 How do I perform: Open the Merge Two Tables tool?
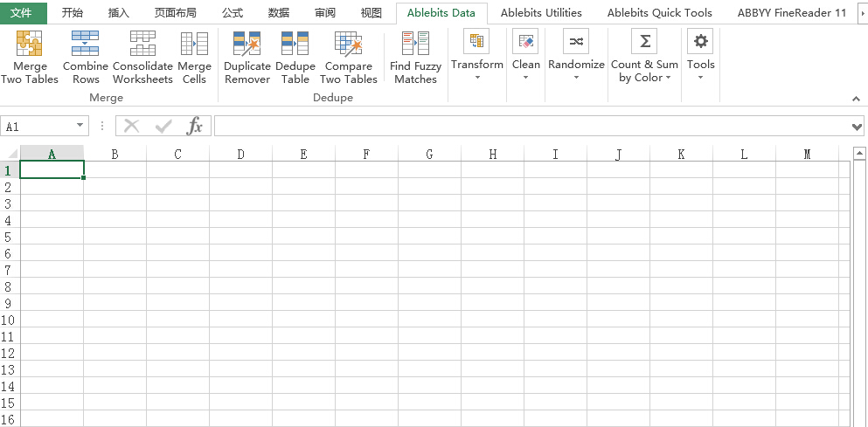pyautogui.click(x=30, y=58)
